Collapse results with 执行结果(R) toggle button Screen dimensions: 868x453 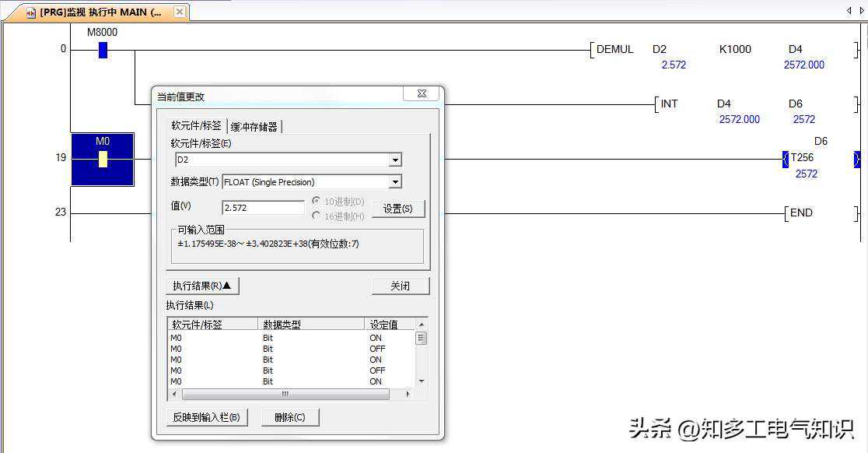pos(202,286)
